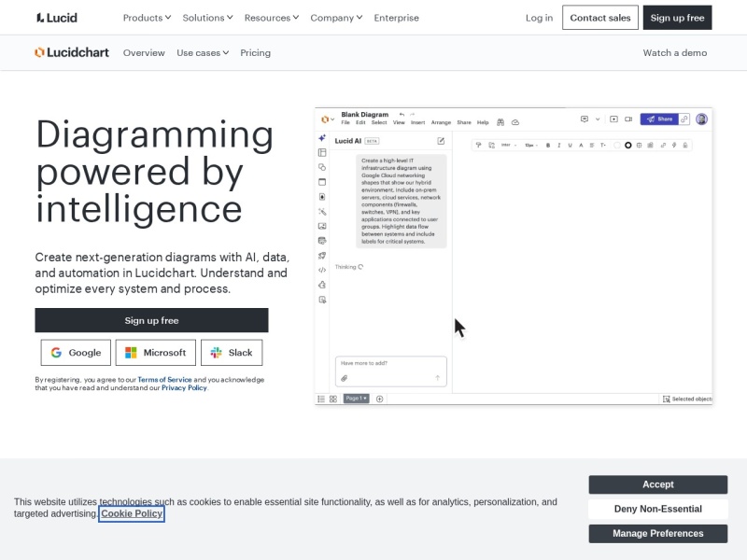This screenshot has height=560, width=747.
Task: Click the comment icon in demo header
Action: pos(585,119)
